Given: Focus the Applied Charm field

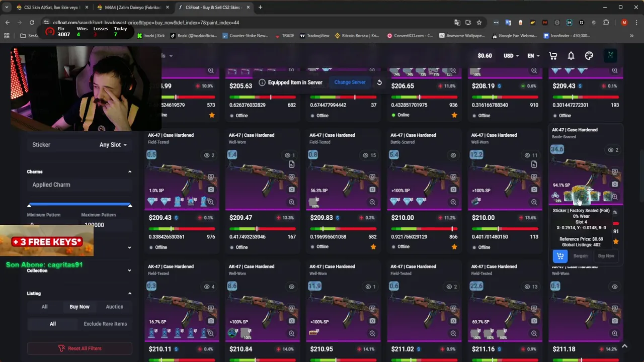Looking at the screenshot, I should 79,185.
